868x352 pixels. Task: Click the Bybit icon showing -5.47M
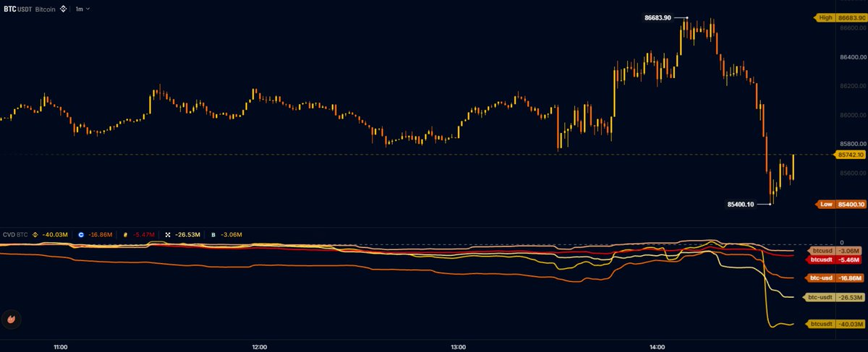coord(126,235)
